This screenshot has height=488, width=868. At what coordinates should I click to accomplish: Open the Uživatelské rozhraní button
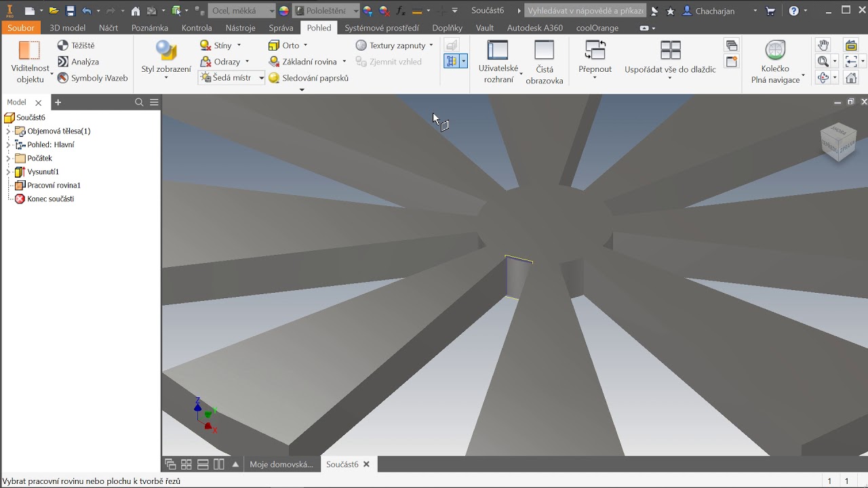tap(498, 62)
